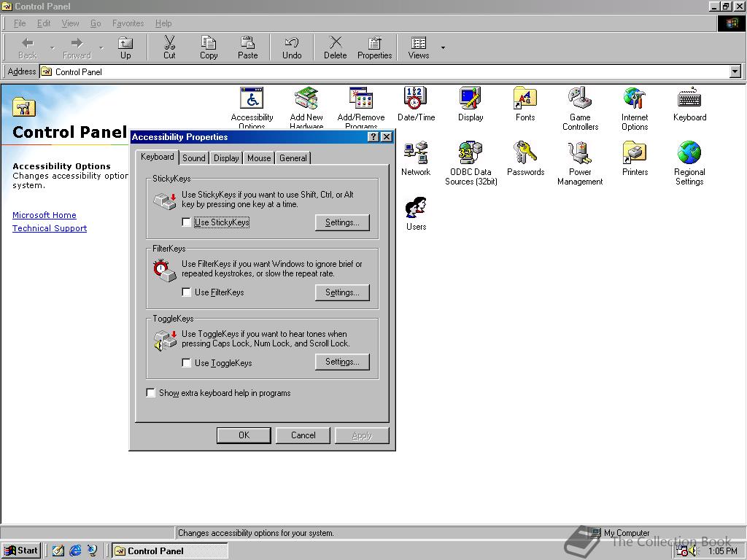Viewport: 747px width, 560px height.
Task: Click the Cut toolbar button
Action: (x=169, y=47)
